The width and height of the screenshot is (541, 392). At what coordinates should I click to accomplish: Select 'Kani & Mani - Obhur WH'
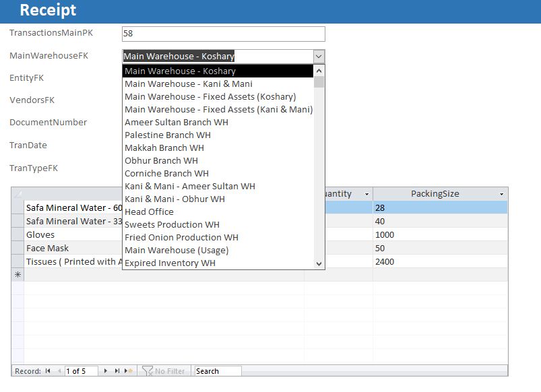pos(218,199)
